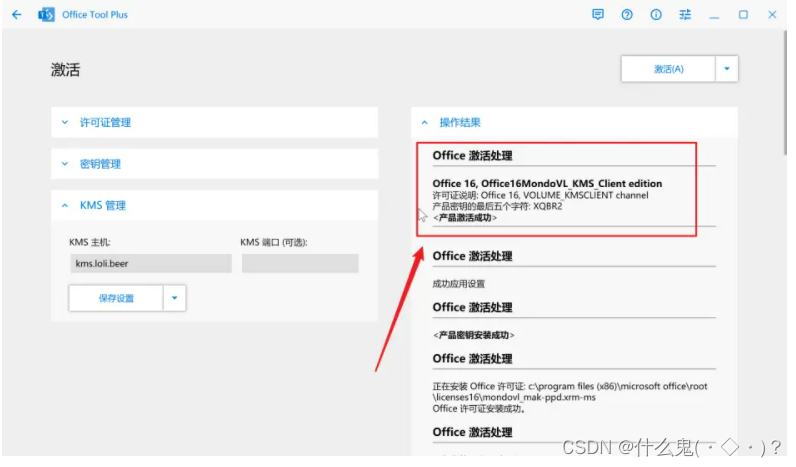Open the help question mark icon
Image resolution: width=796 pixels, height=467 pixels.
[x=627, y=15]
